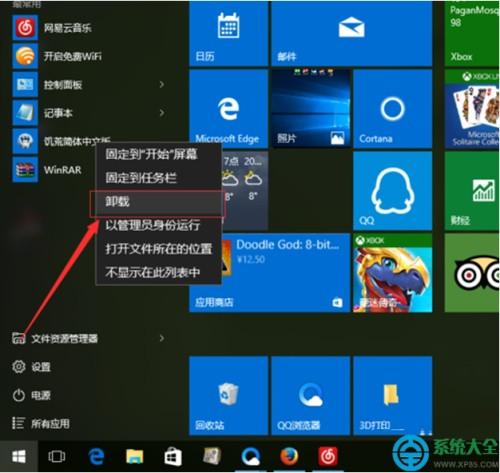
Task: Click the 开启免费WiFi app icon
Action: pos(25,56)
